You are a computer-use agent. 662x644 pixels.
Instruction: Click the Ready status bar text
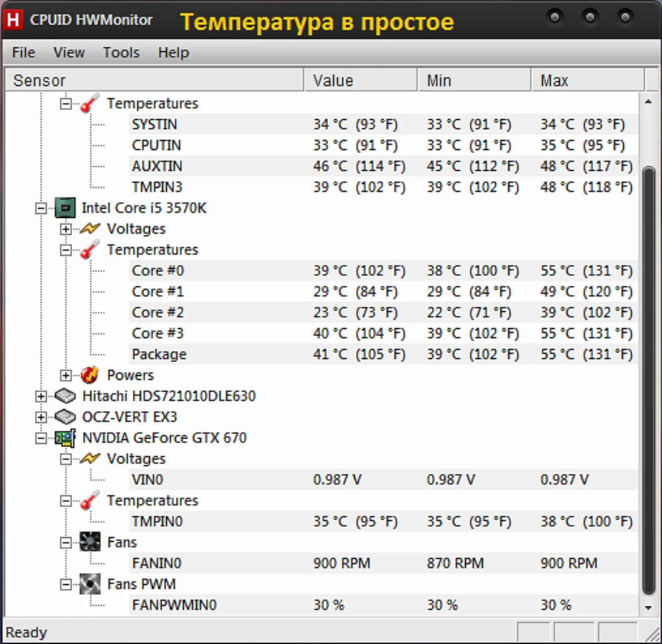[x=26, y=632]
